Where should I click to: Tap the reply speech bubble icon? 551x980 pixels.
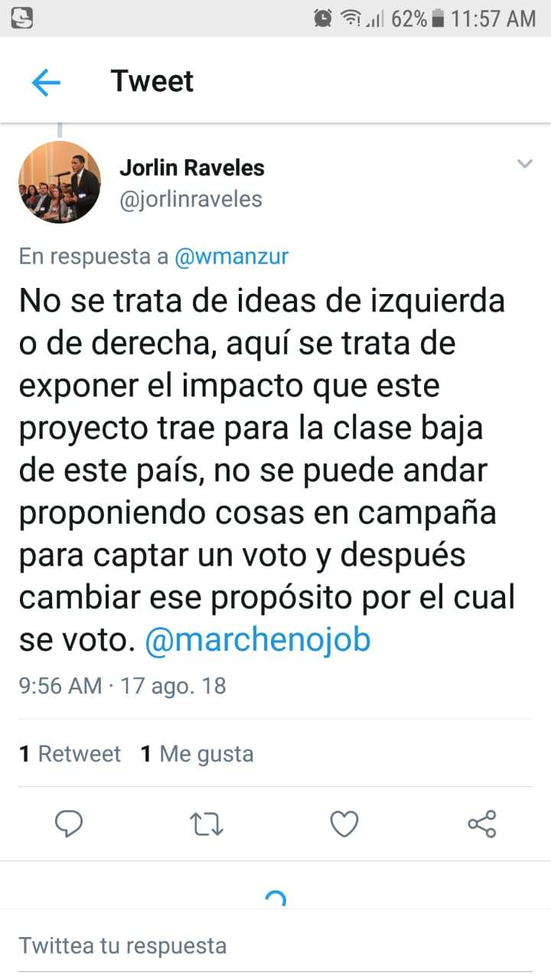[70, 824]
